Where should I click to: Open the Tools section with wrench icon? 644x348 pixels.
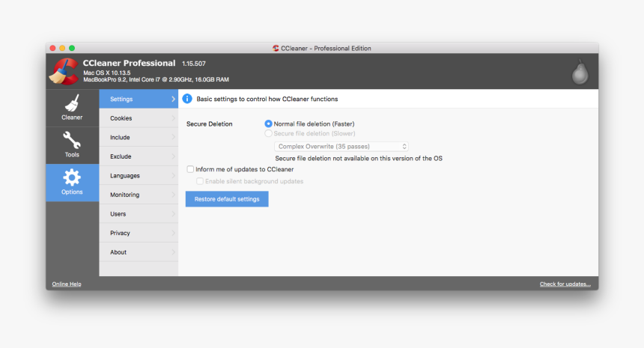click(x=72, y=144)
